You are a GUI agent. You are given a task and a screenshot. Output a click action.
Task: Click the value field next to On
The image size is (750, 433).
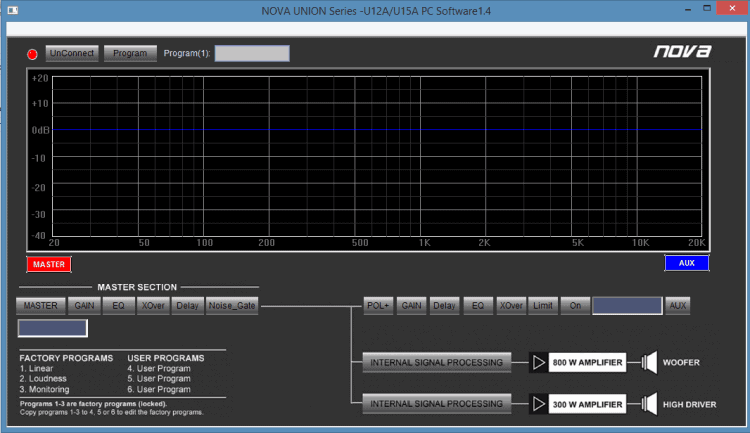click(x=628, y=305)
